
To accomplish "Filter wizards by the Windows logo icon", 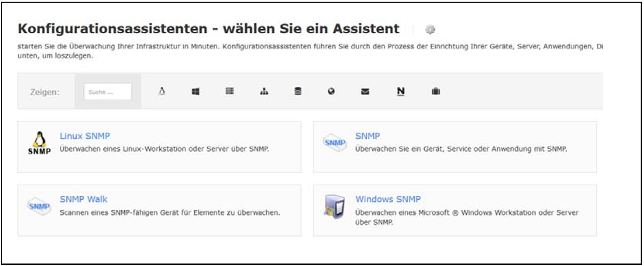I will tap(195, 92).
